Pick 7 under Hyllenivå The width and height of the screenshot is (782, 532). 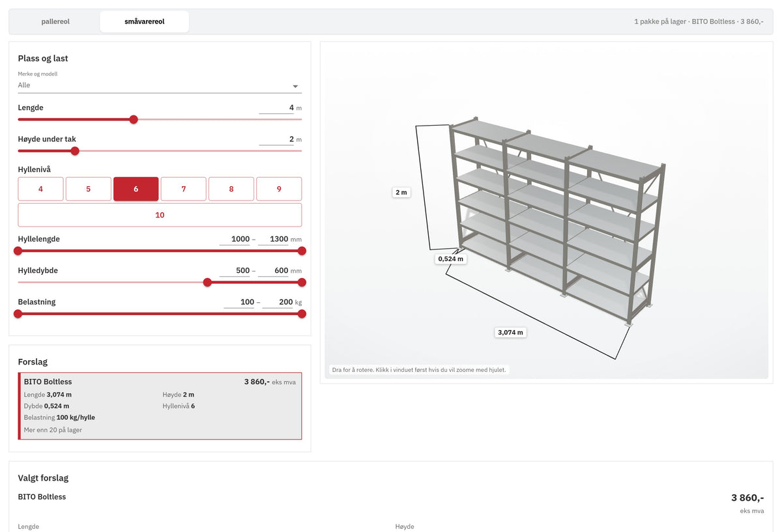184,189
